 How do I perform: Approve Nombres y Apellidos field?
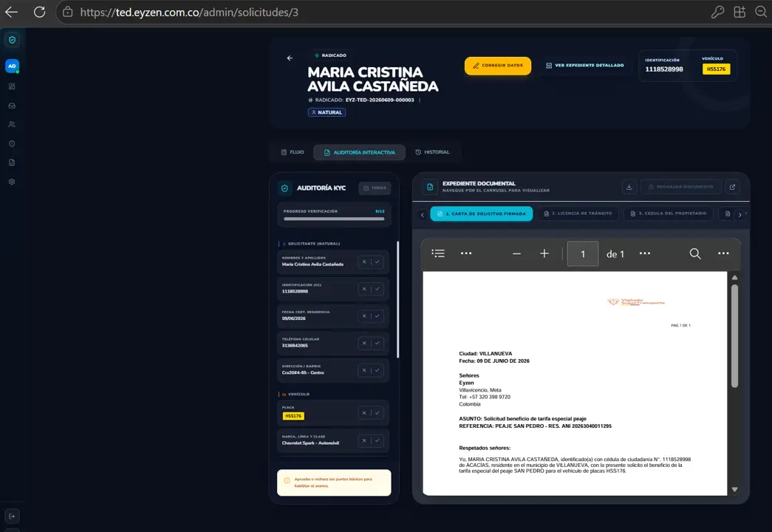pyautogui.click(x=378, y=262)
